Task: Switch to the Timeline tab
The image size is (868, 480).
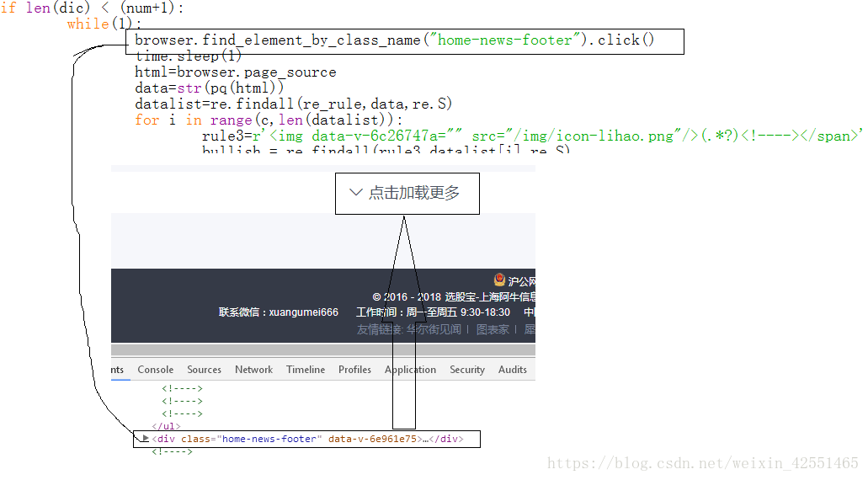Action: pos(306,370)
